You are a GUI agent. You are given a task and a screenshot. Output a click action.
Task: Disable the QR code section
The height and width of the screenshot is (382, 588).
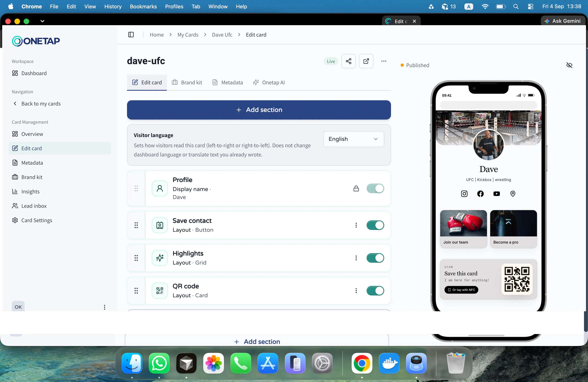[x=375, y=291]
